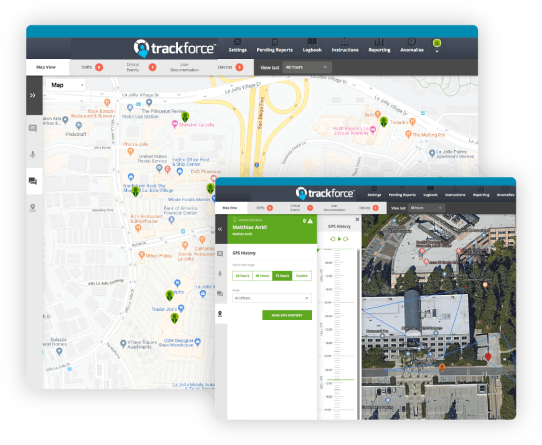Open chat bubbles icon in back window sidebar
This screenshot has width=542, height=445.
33,181
